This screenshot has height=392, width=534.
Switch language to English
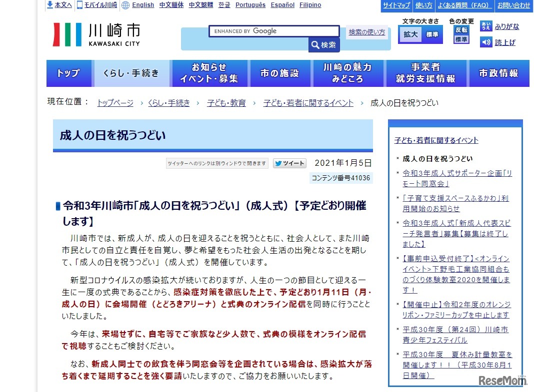(x=143, y=5)
